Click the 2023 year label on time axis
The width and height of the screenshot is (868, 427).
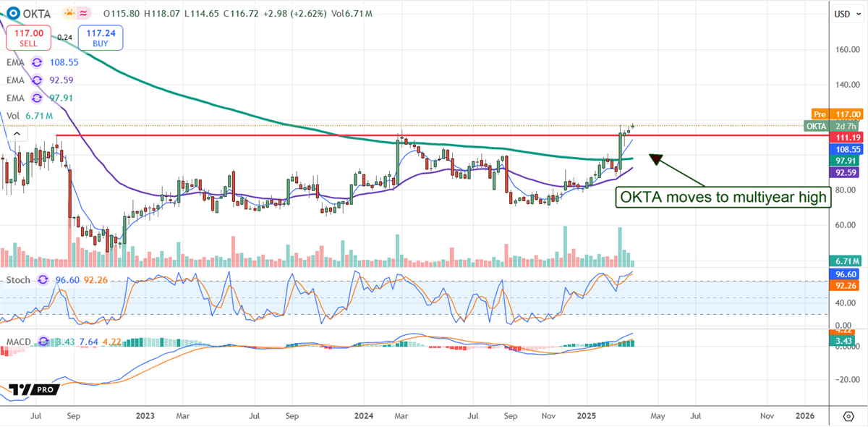[x=145, y=416]
